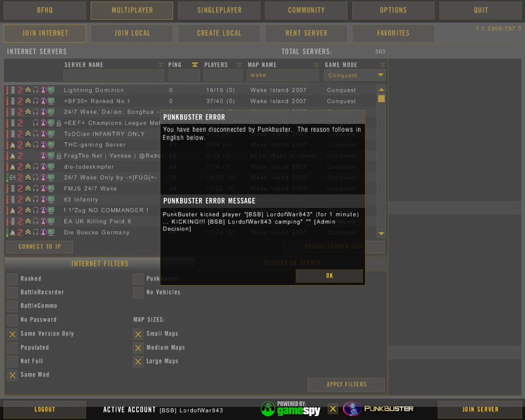Enable the Ranked filter checkbox

[x=12, y=278]
